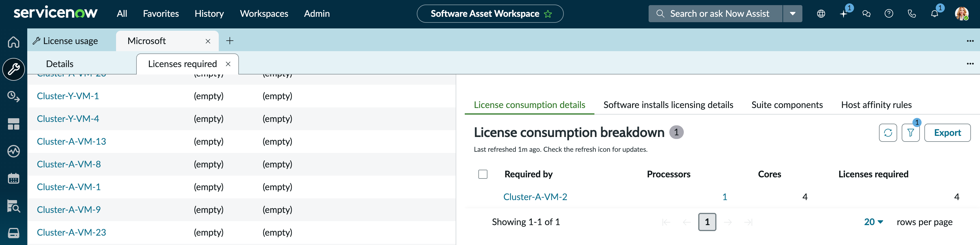Change the 20 rows per page dropdown

click(874, 222)
